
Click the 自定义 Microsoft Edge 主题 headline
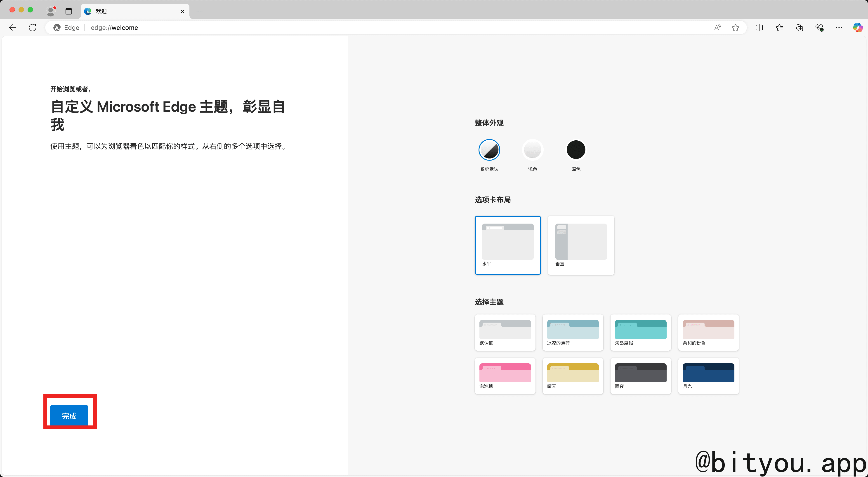[x=168, y=116]
